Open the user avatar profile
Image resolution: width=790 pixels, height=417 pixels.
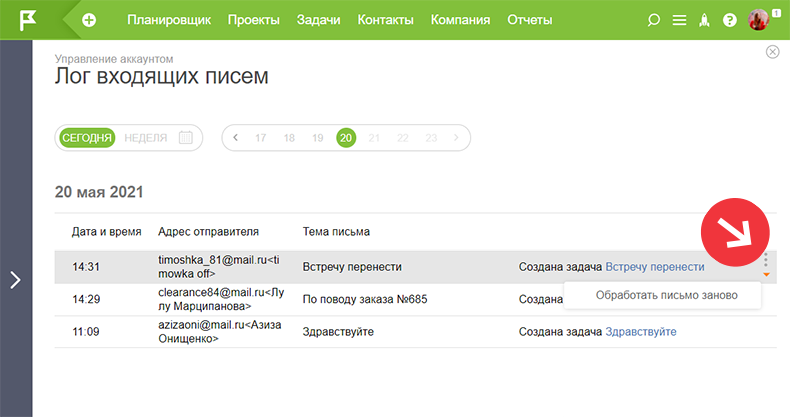[758, 20]
